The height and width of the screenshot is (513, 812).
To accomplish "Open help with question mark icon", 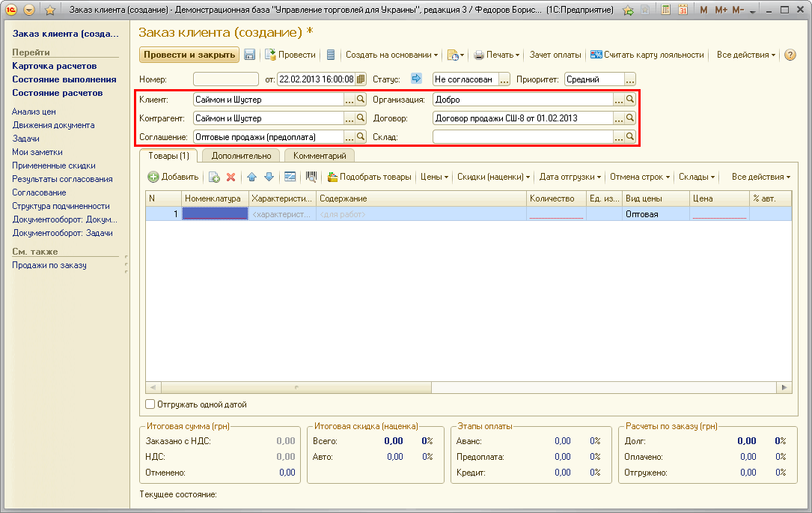I will [x=790, y=55].
